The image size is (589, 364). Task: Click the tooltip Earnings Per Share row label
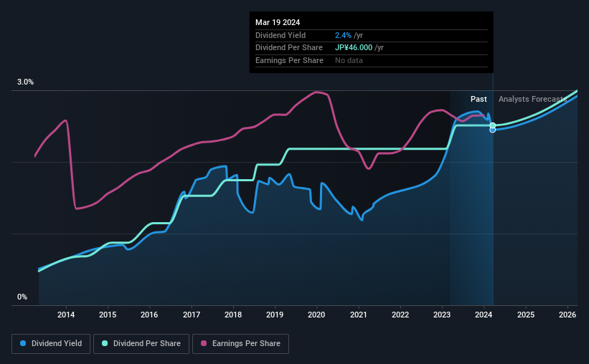(289, 60)
